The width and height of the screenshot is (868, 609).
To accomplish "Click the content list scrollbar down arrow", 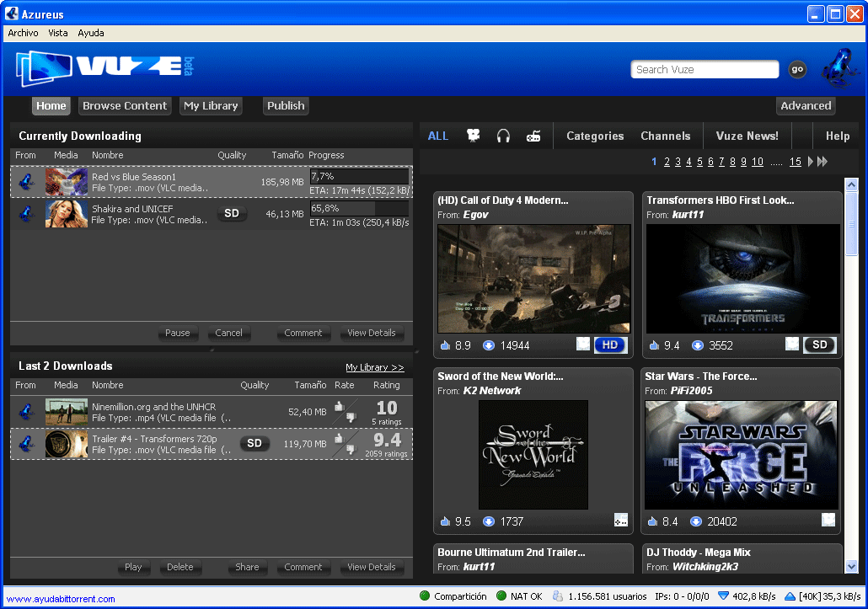I will click(x=851, y=566).
